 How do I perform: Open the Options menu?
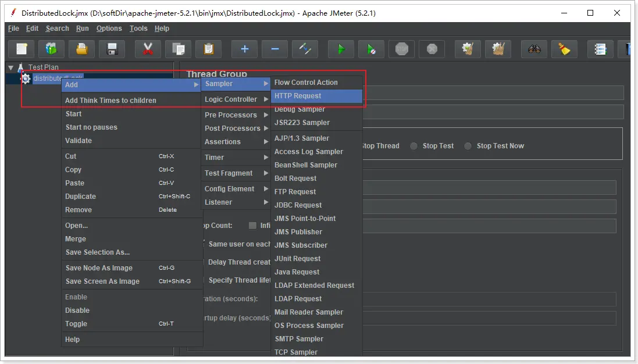click(x=109, y=28)
